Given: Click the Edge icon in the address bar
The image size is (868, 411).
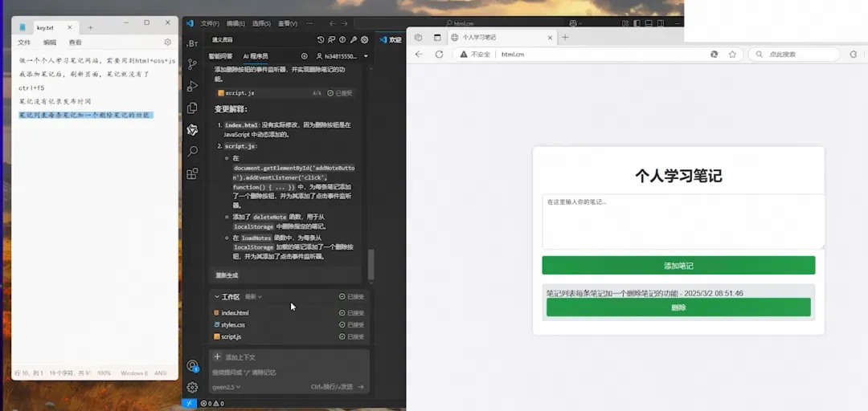Looking at the screenshot, I should [x=714, y=55].
